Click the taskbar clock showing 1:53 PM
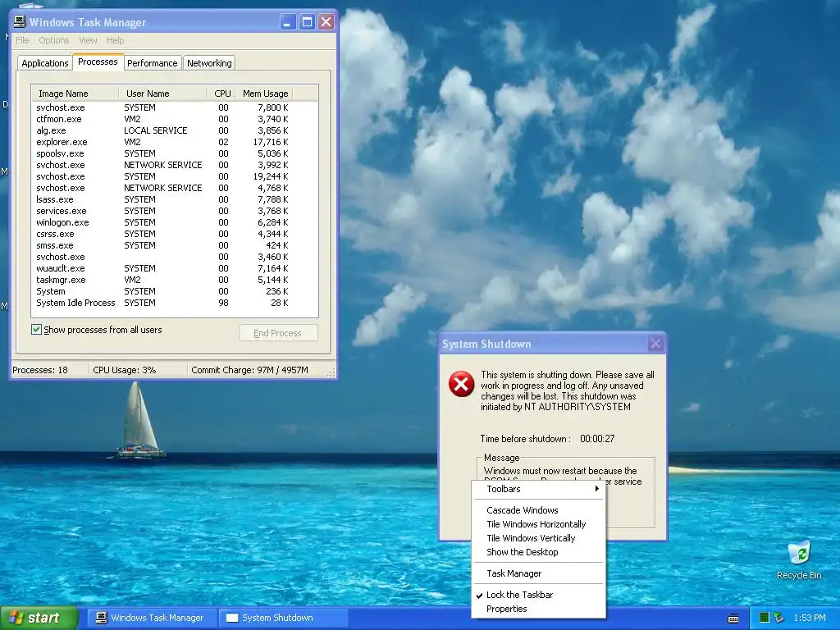This screenshot has width=840, height=630. pyautogui.click(x=810, y=619)
